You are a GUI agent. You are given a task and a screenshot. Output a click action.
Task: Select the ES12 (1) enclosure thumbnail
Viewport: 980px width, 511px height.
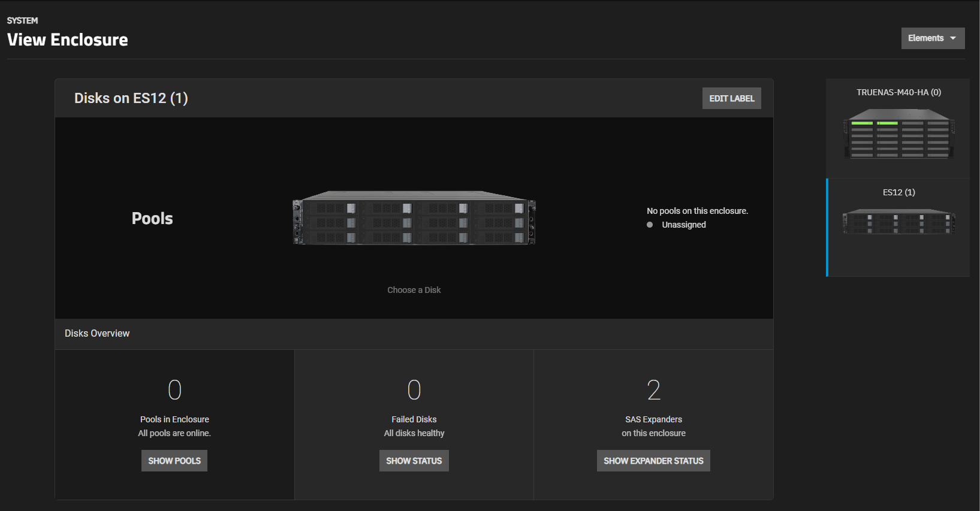tap(898, 228)
